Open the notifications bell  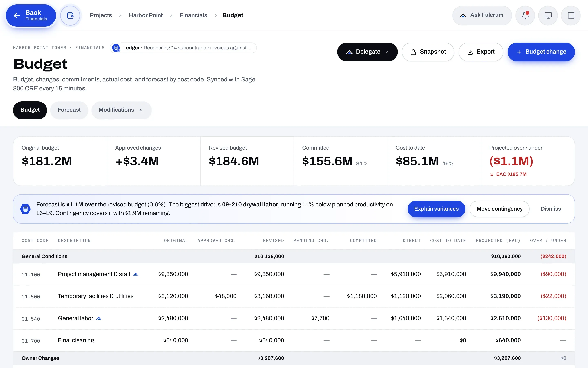coord(525,16)
